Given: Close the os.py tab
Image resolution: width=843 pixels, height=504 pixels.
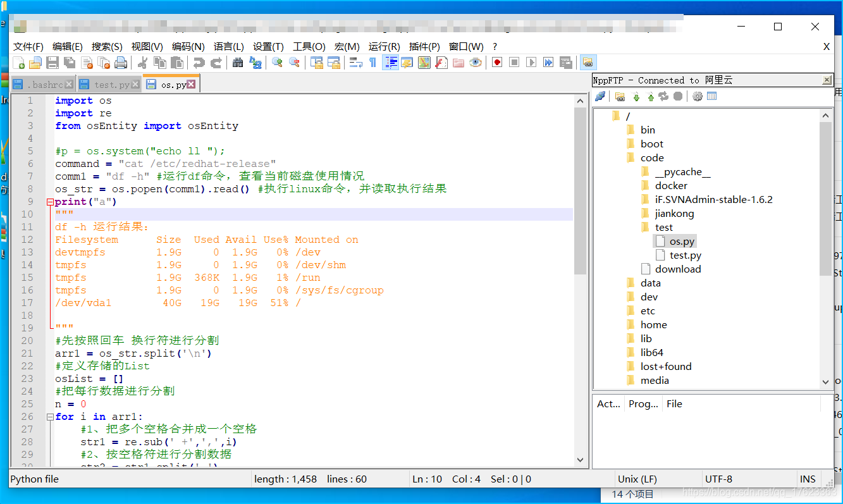Looking at the screenshot, I should [x=191, y=84].
